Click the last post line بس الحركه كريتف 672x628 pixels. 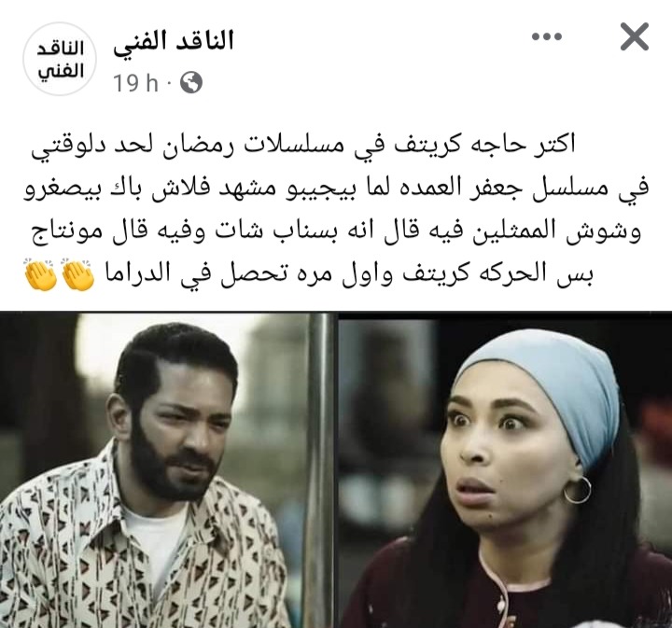click(309, 274)
